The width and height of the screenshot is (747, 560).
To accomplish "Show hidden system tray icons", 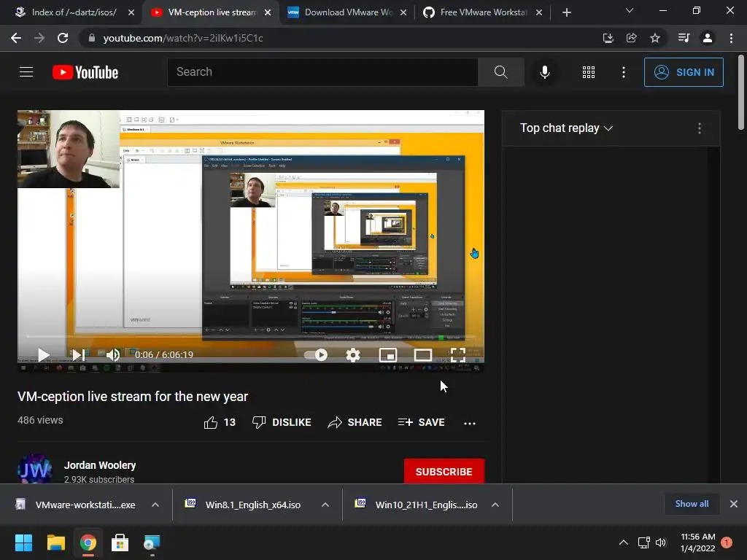I will coord(624,542).
